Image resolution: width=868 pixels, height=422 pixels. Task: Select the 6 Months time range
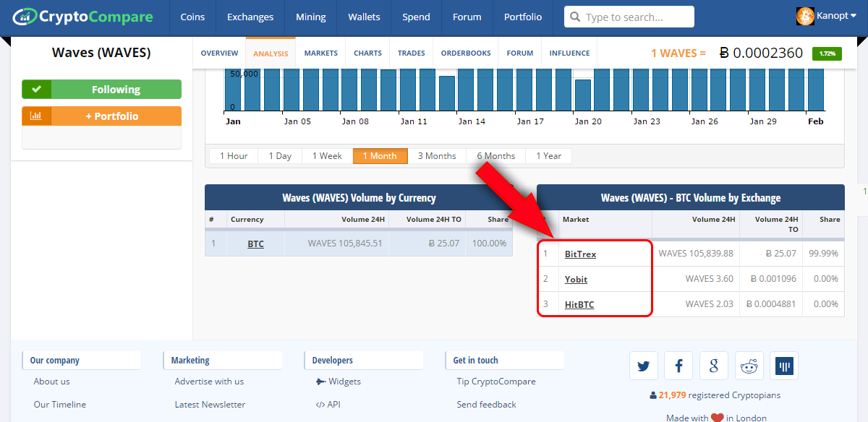click(495, 156)
